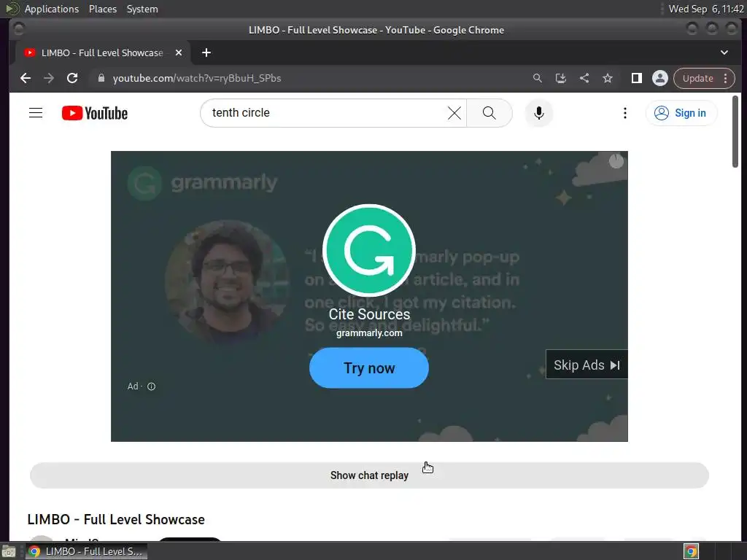Screen dimensions: 747x560
Task: Clear the search text with X
Action: pyautogui.click(x=454, y=113)
